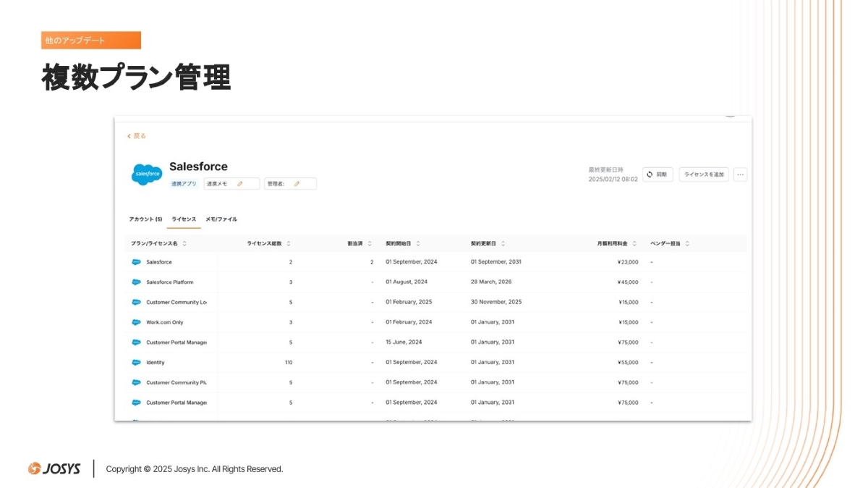Image resolution: width=868 pixels, height=488 pixels.
Task: Click cloud icon in the ¥23,000 Salesforce row
Action: tap(136, 262)
